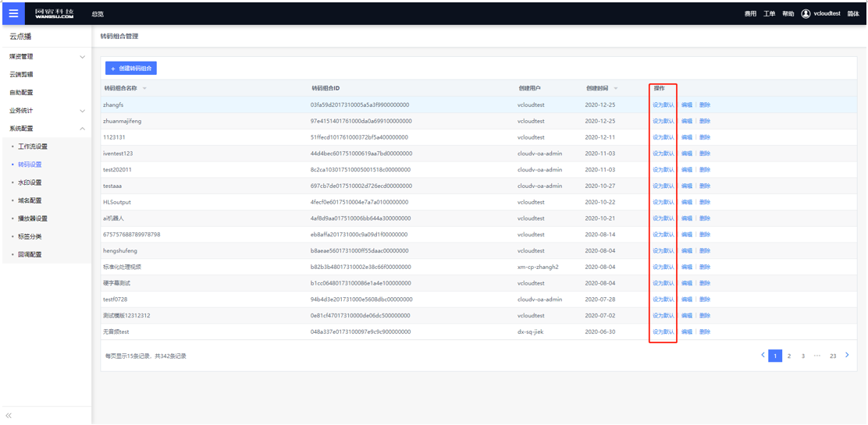Expand the 媒资管理 menu chevron

coord(83,57)
